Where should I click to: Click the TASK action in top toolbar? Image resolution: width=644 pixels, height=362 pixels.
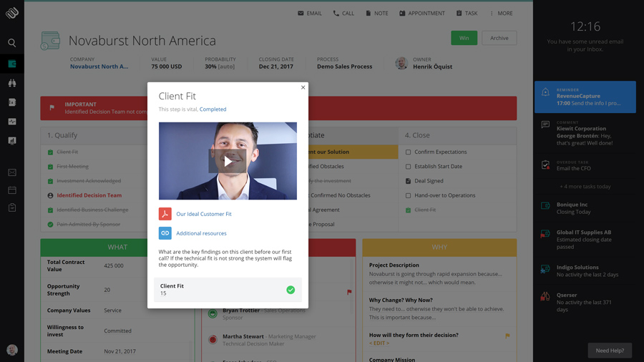point(467,13)
